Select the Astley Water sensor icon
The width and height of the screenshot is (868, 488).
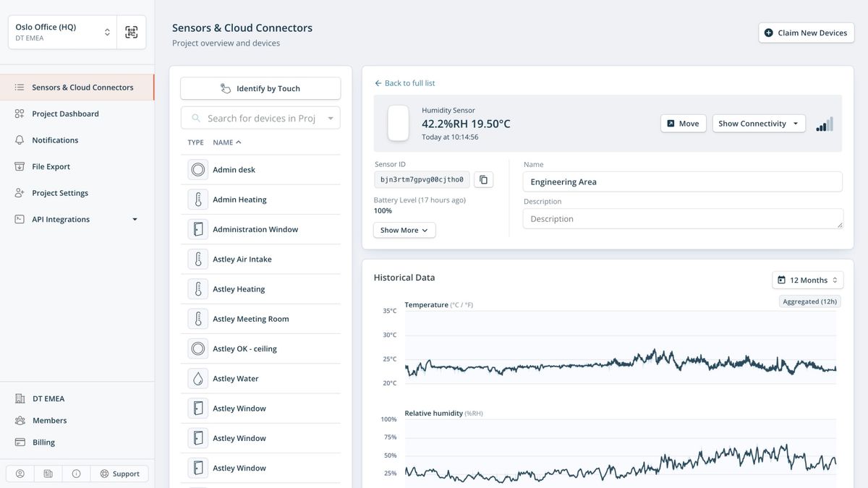point(197,378)
